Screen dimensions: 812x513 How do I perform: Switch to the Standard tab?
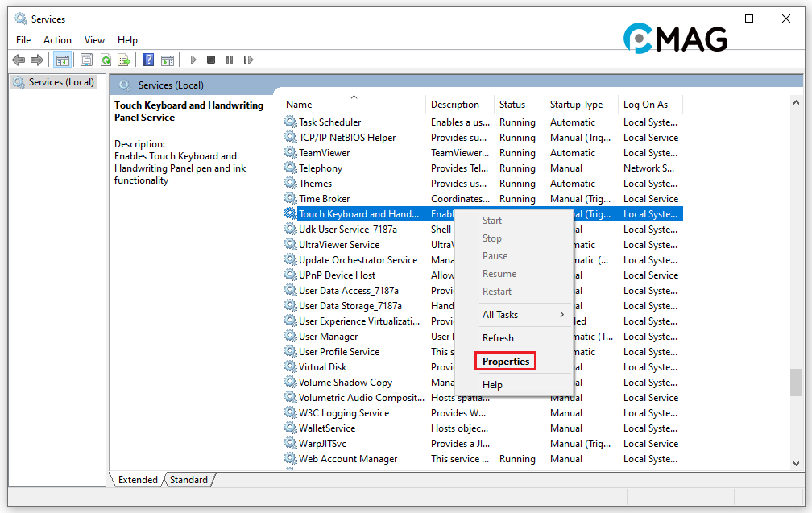[x=188, y=479]
